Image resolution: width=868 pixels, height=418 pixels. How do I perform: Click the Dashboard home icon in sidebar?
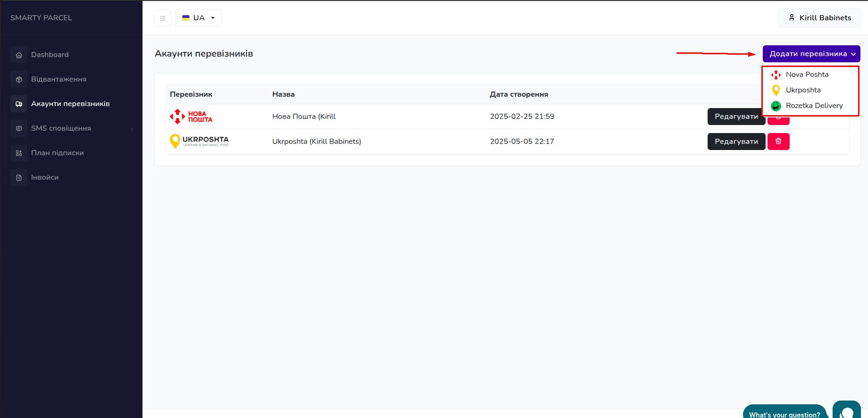(x=19, y=55)
